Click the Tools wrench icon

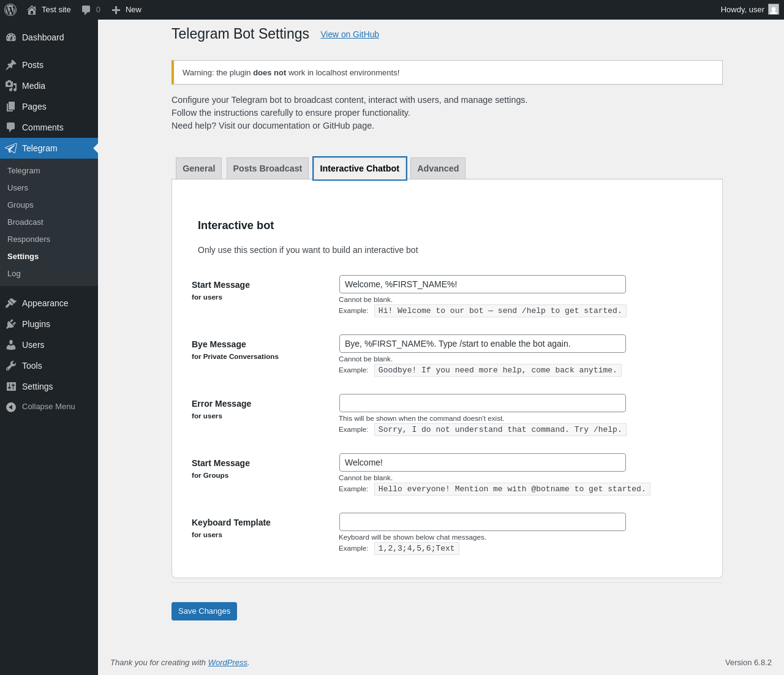11,366
